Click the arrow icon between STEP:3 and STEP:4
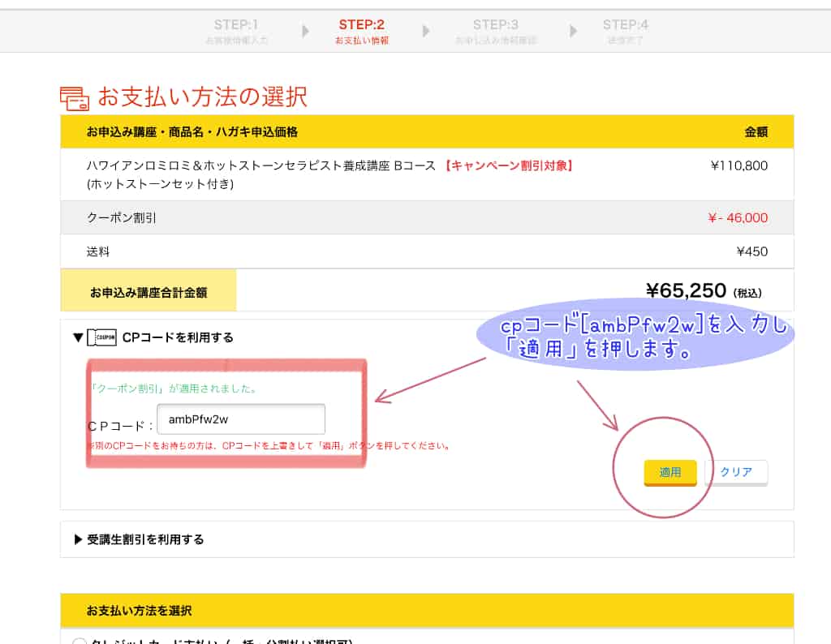Viewport: 831px width, 644px height. 572,31
